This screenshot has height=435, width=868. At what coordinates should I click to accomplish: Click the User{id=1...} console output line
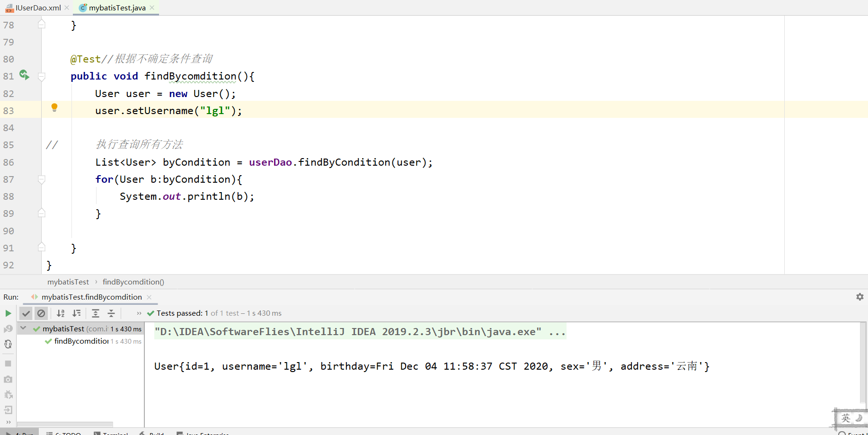tap(432, 366)
